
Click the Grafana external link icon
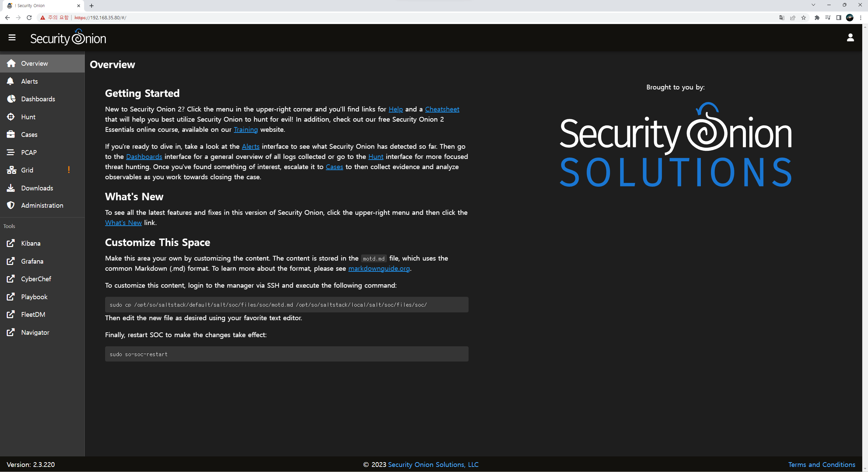coord(11,261)
